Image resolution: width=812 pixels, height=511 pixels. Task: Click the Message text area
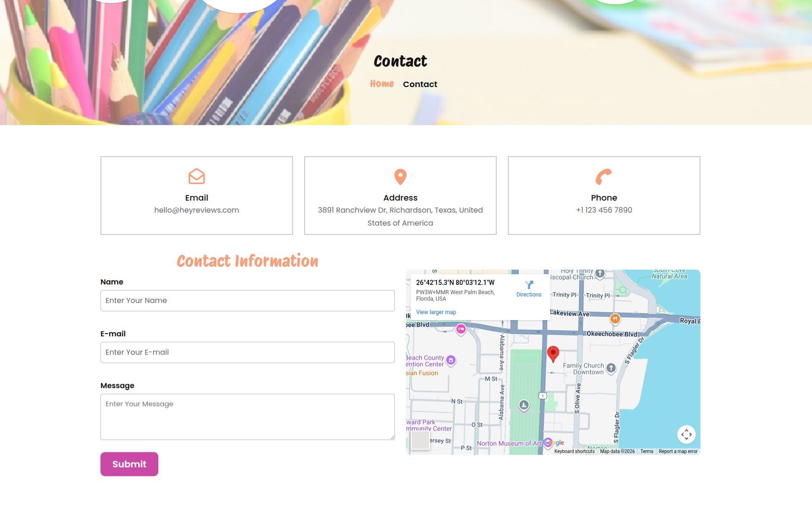point(247,416)
